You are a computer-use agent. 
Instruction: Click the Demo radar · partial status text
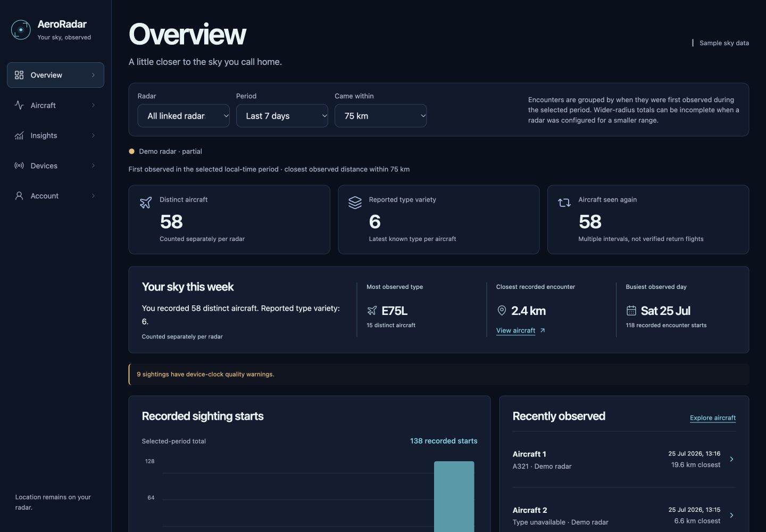(x=170, y=151)
